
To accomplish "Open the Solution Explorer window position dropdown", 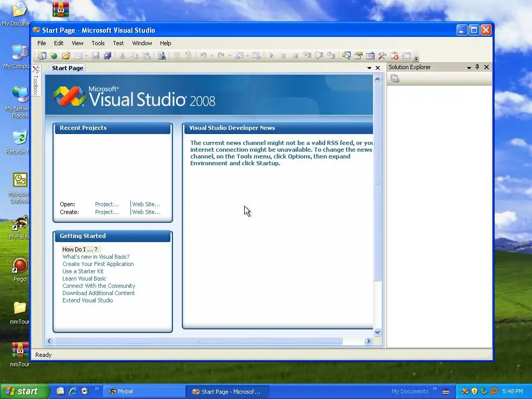I will click(469, 68).
